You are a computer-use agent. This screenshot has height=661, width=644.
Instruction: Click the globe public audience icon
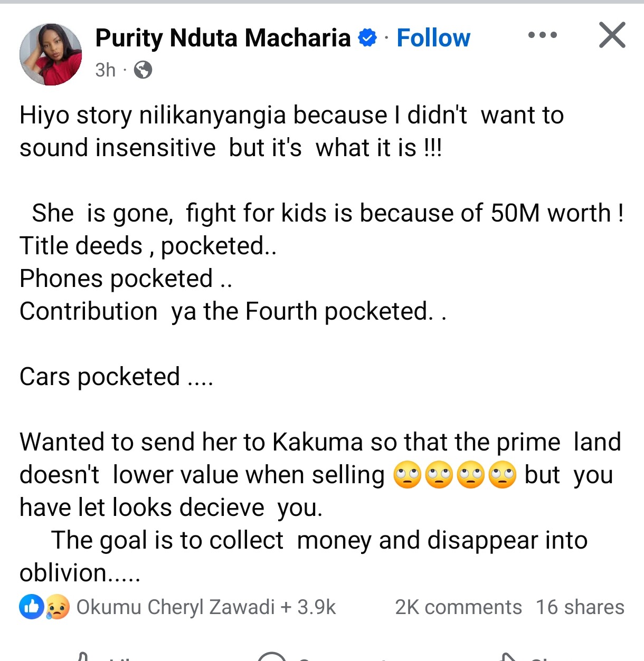coord(143,70)
